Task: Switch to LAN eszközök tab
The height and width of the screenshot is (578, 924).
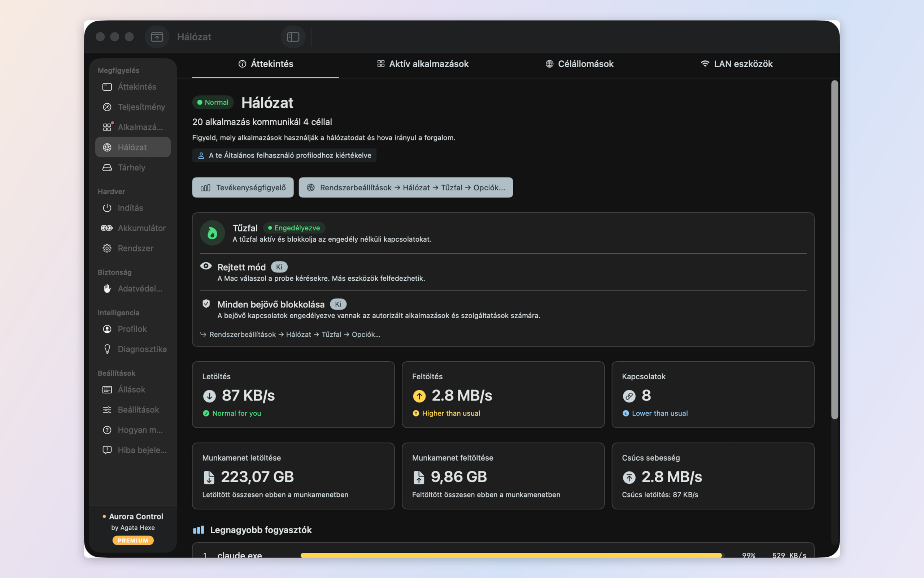Action: point(737,64)
